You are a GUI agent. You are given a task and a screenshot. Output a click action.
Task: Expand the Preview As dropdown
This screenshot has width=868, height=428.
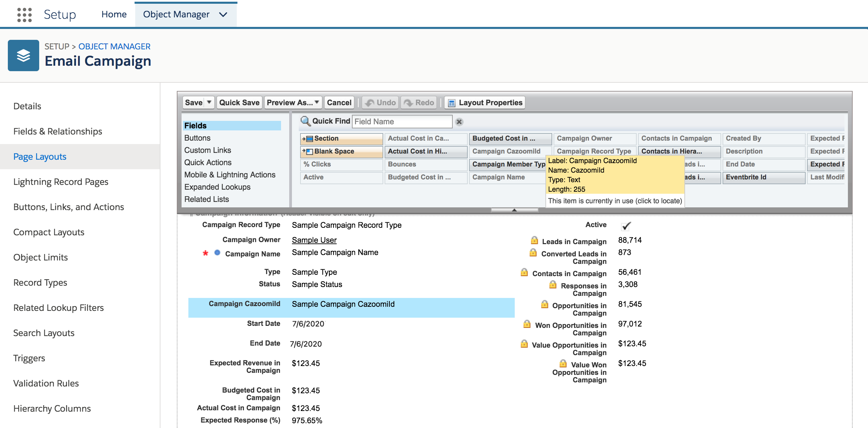click(x=316, y=102)
